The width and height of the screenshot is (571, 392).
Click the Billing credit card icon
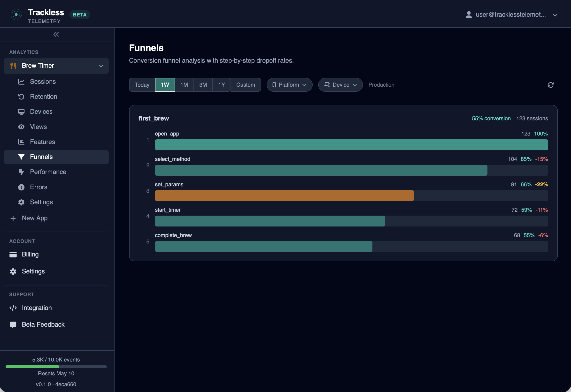13,255
